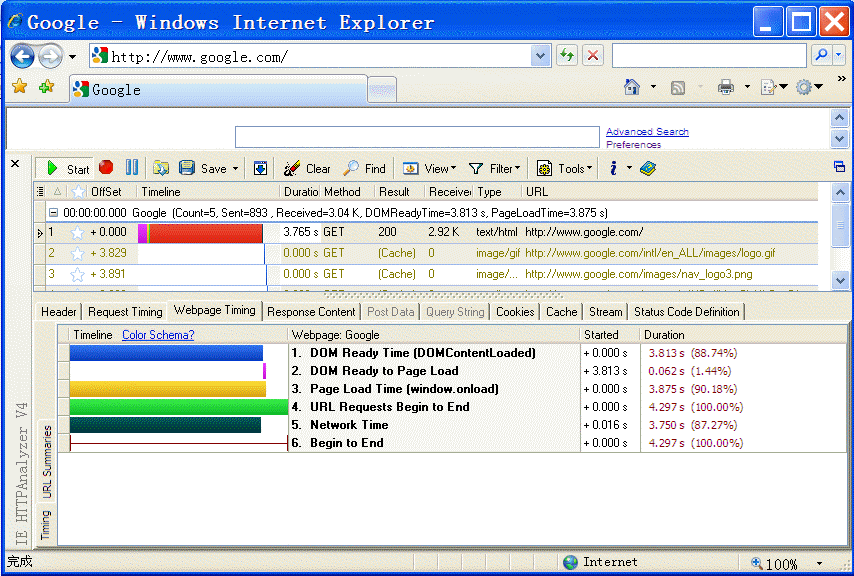The image size is (854, 576).
Task: Toggle star marker on logo.gif row
Action: 77,253
